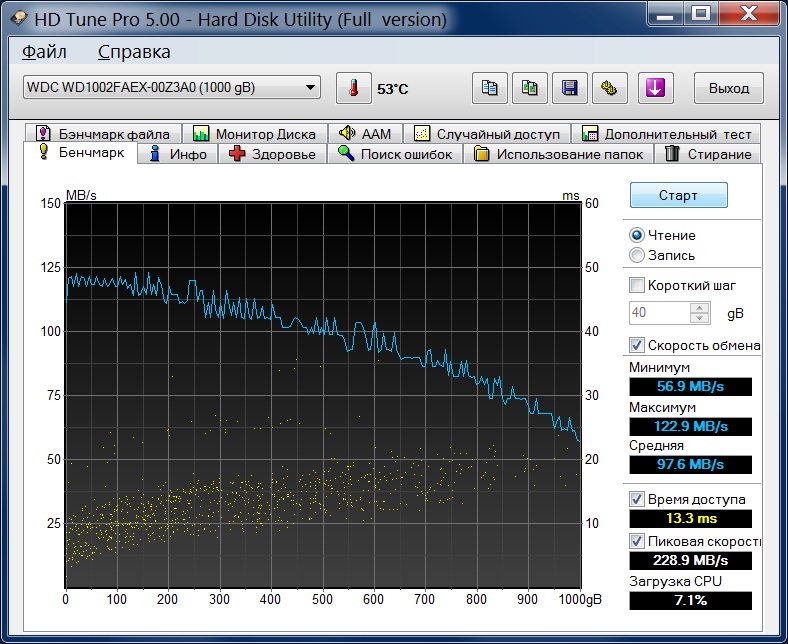Screen dimensions: 788x644
Task: Open options via the tools icon
Action: (609, 88)
